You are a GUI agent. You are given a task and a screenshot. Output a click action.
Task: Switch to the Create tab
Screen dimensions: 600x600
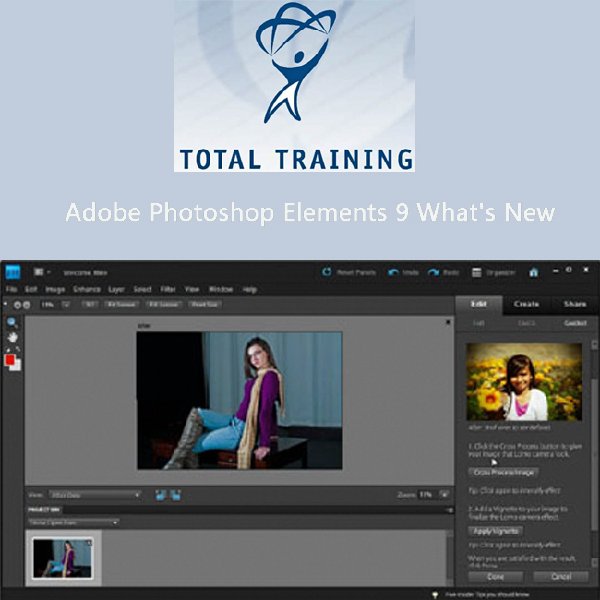pos(527,304)
